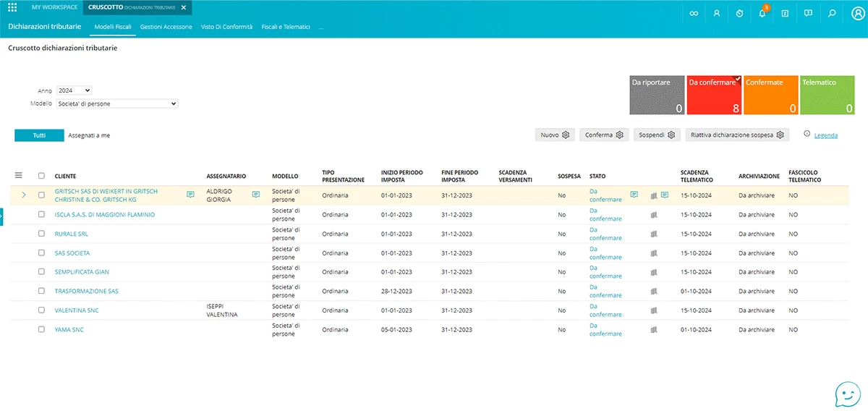Open the RURALE SRL client link
868x411 pixels.
72,234
